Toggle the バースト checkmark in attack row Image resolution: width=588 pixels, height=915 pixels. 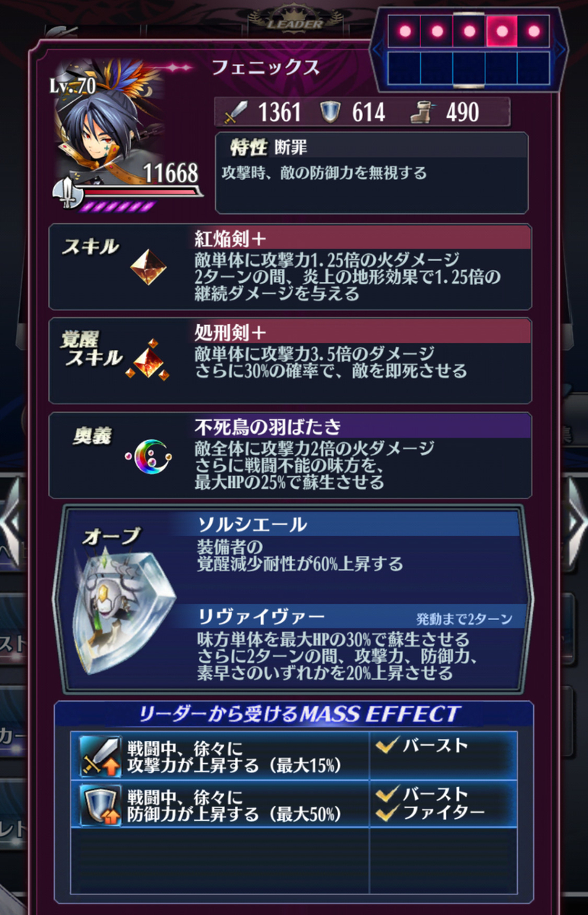[x=388, y=746]
